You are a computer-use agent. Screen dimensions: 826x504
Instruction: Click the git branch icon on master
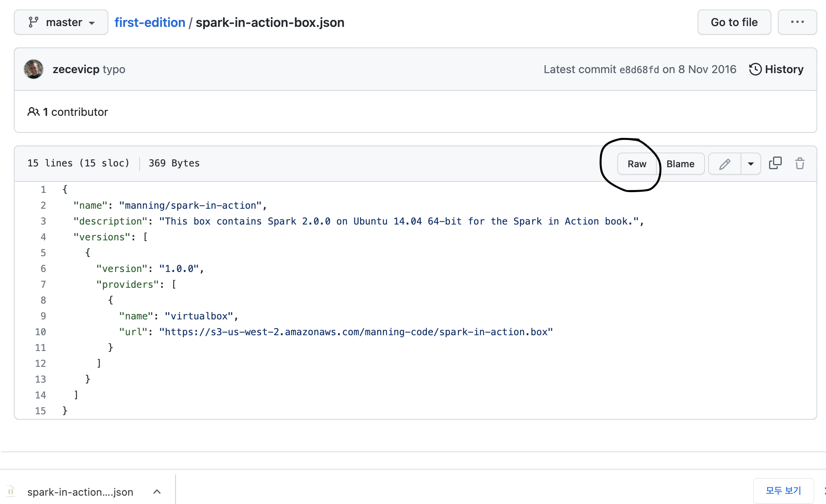tap(33, 22)
